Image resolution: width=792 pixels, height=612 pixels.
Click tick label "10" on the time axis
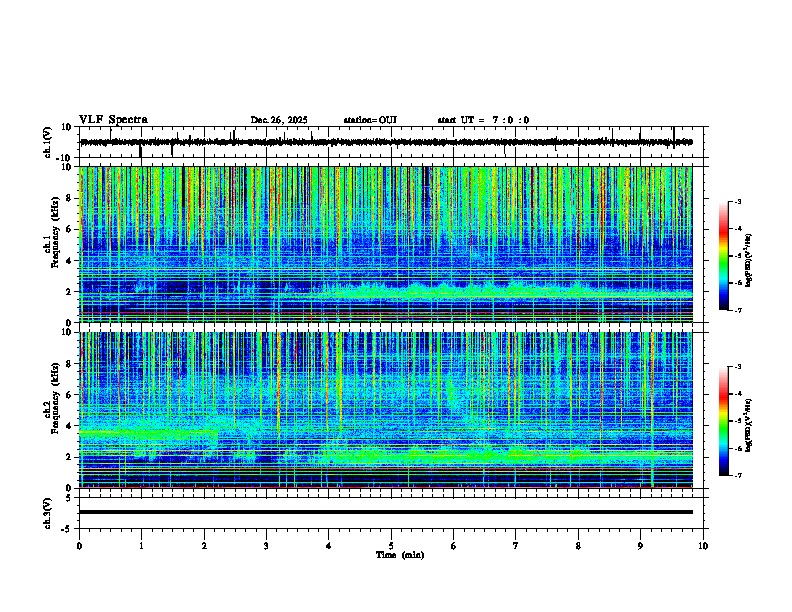[x=703, y=546]
